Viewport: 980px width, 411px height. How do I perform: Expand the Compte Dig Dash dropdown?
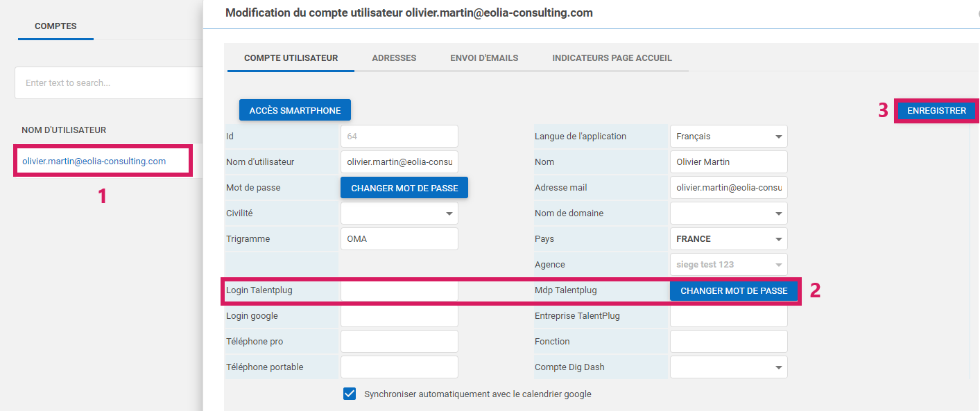pos(728,367)
